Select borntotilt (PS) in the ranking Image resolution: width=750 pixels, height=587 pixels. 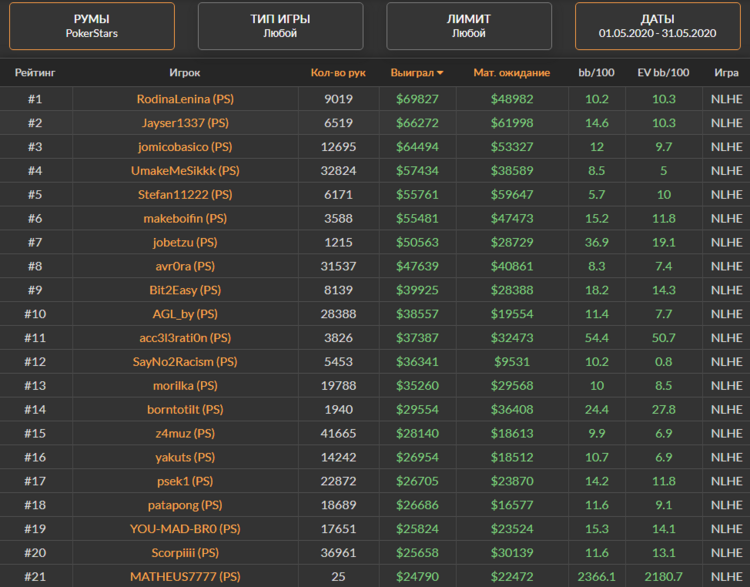point(185,410)
